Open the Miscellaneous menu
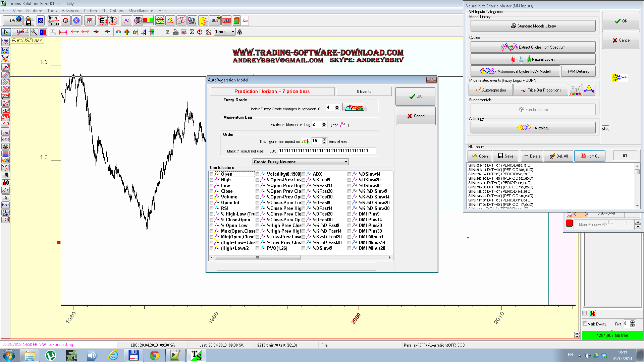Viewport: 644px width, 362px height. coord(141,10)
